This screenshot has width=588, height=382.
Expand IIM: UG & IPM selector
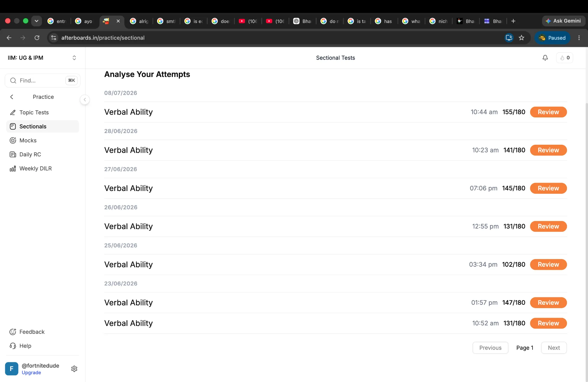pyautogui.click(x=42, y=58)
